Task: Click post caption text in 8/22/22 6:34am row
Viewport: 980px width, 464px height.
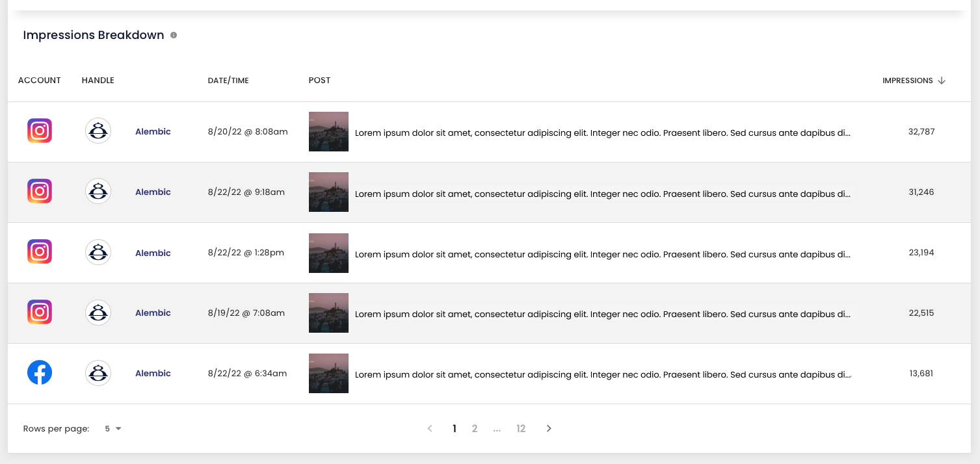Action: pyautogui.click(x=603, y=375)
